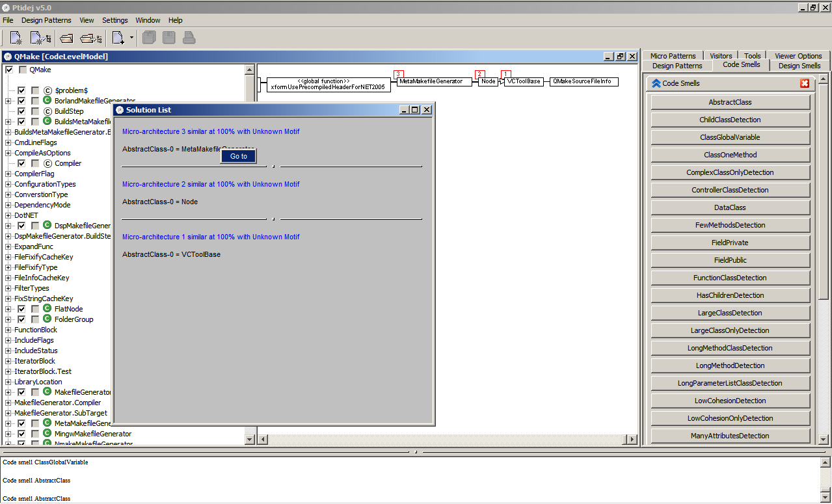Expand the DotNET tree node

(x=8, y=215)
